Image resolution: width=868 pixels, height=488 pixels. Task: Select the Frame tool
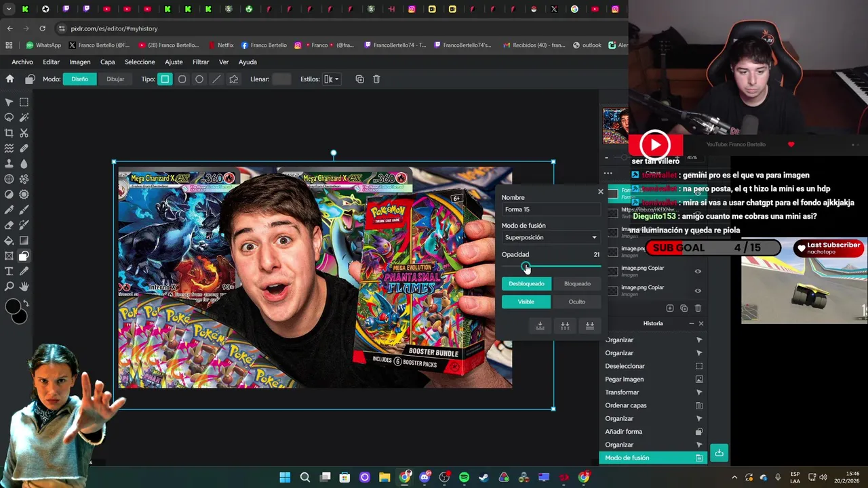tap(9, 256)
